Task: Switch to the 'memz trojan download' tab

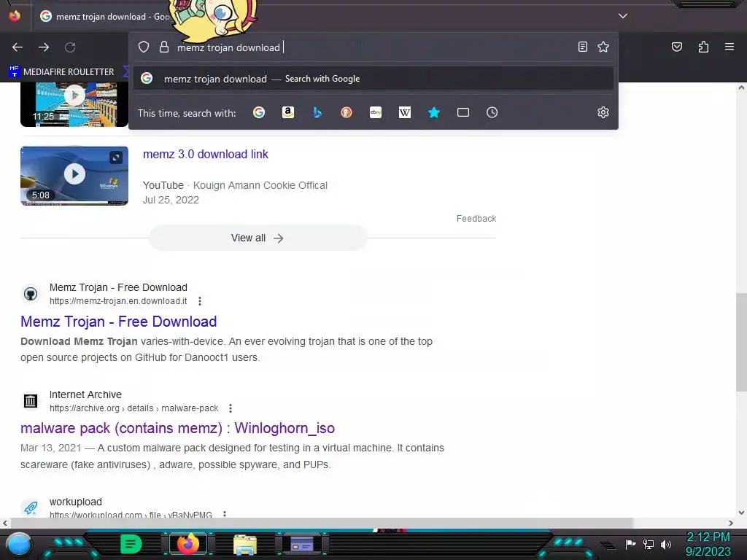Action: pos(105,16)
